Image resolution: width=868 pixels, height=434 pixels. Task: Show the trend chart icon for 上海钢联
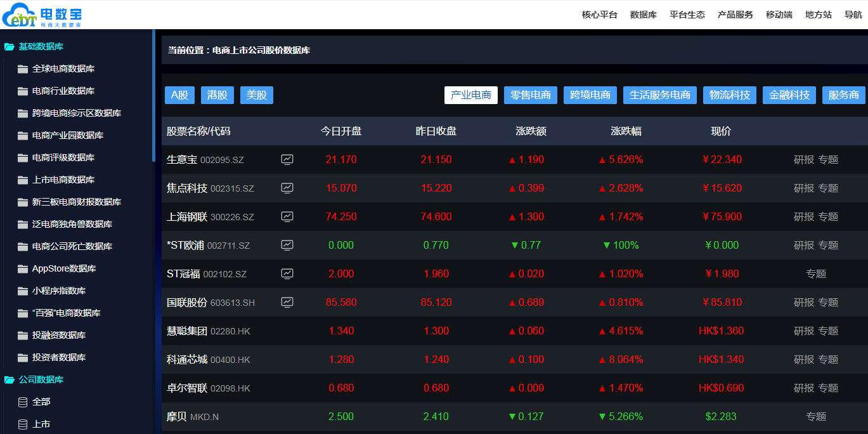(x=287, y=216)
